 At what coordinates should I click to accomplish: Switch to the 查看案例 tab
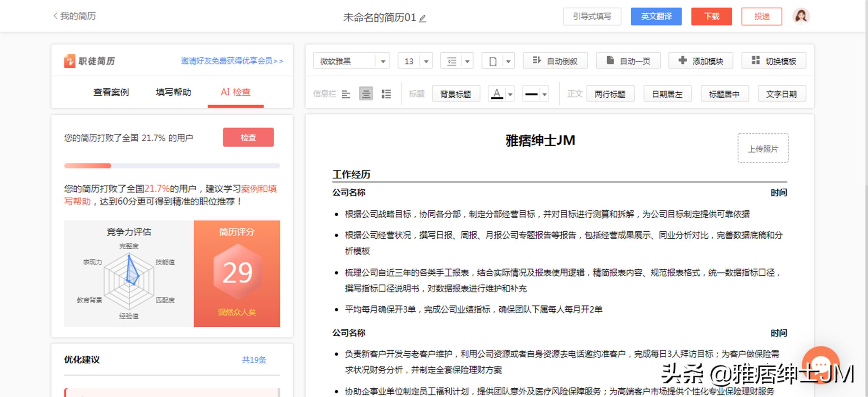point(111,93)
